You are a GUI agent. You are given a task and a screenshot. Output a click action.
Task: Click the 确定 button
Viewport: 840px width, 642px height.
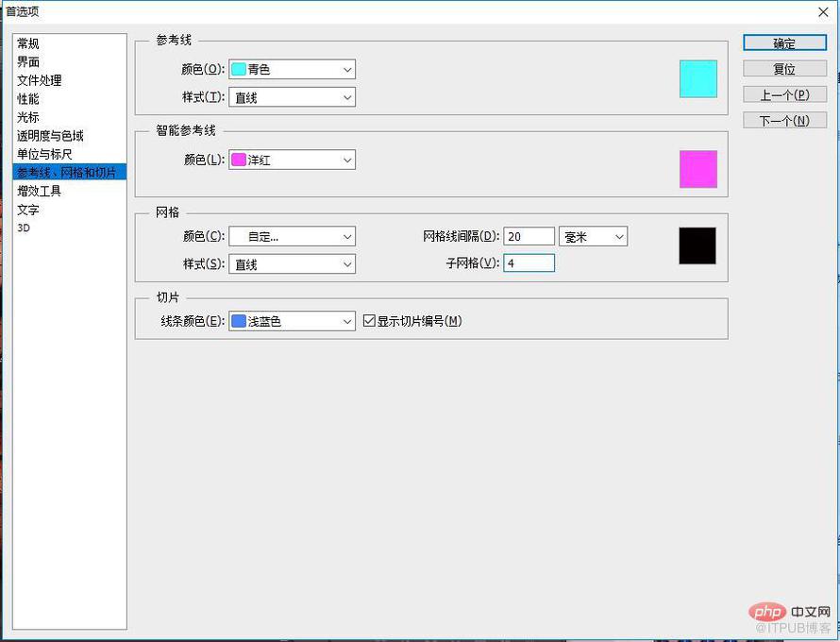[785, 43]
